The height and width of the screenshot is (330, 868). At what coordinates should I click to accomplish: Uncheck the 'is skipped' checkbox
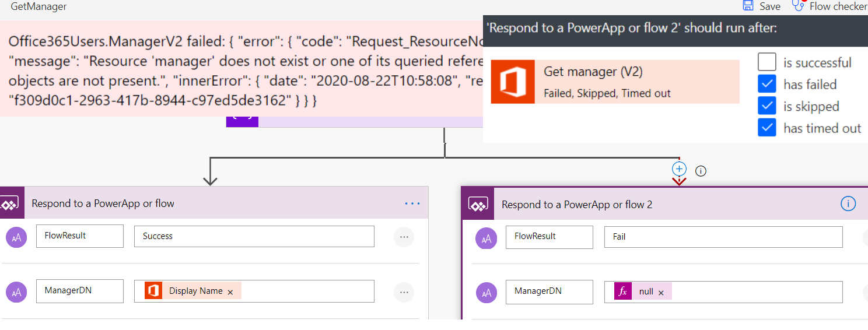[767, 106]
